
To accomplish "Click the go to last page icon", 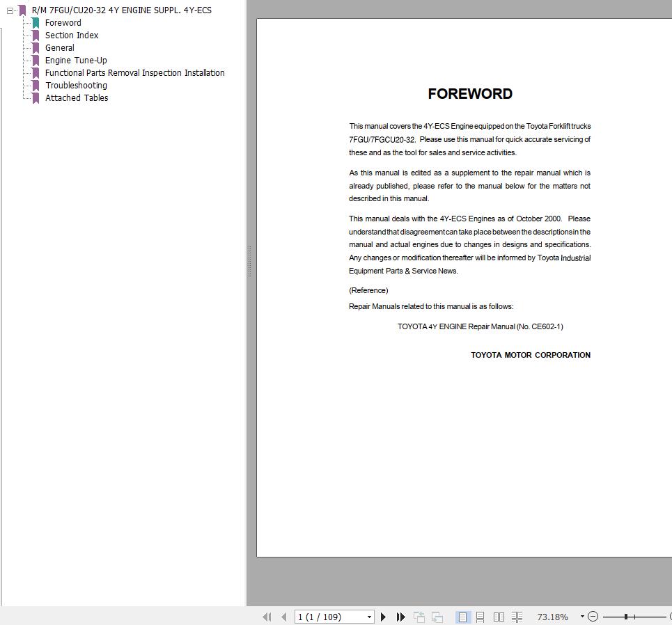I will pos(400,617).
